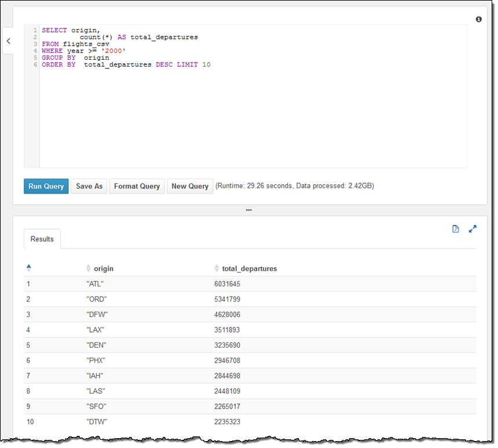Sort by the row number column
The image size is (498, 448).
click(29, 268)
